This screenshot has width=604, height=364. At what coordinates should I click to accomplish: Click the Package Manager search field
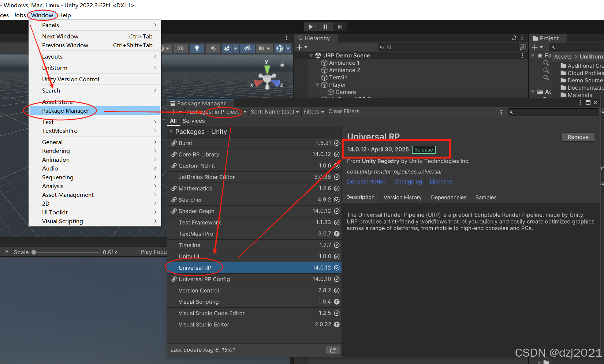[x=553, y=112]
